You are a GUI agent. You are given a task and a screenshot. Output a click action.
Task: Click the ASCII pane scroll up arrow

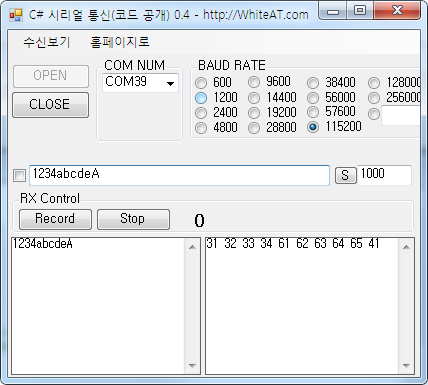coord(192,247)
